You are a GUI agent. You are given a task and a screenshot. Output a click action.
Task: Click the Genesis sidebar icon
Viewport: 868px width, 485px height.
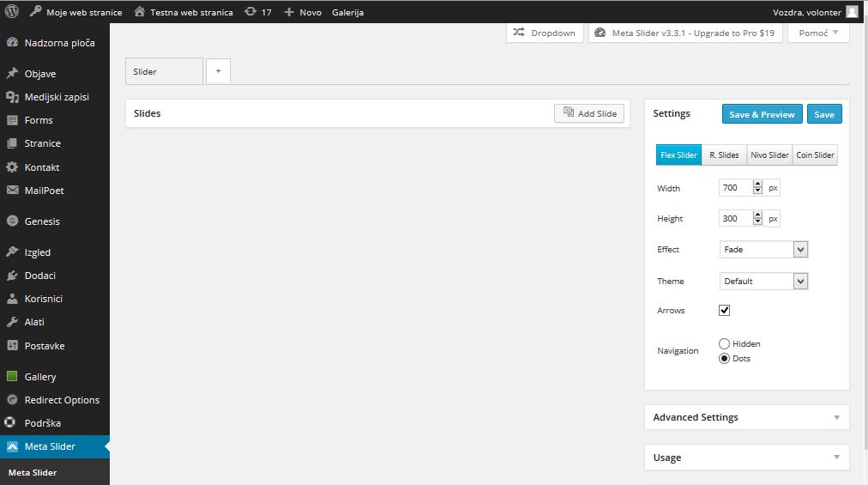[12, 221]
